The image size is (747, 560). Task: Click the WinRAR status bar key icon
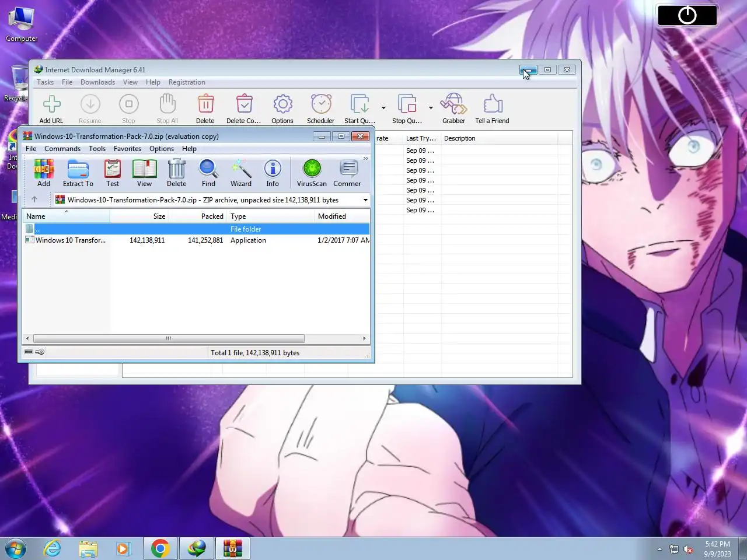click(40, 352)
